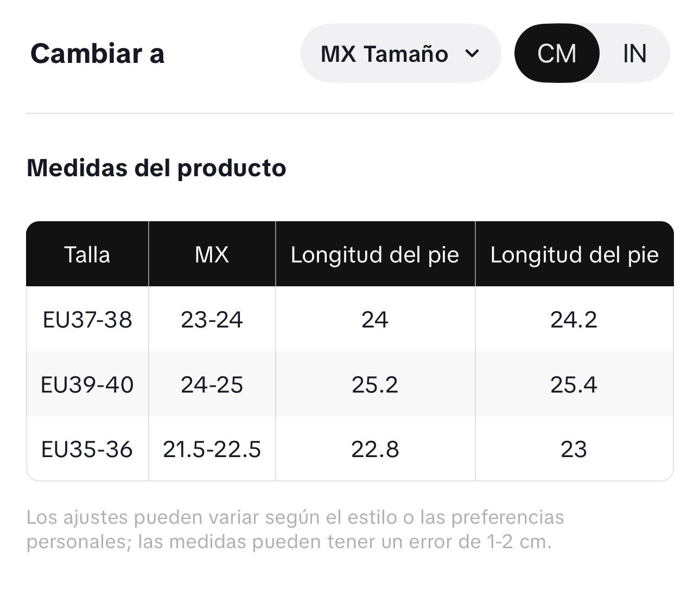Select the EU35-36 size row
Image resolution: width=700 pixels, height=591 pixels.
click(x=350, y=449)
